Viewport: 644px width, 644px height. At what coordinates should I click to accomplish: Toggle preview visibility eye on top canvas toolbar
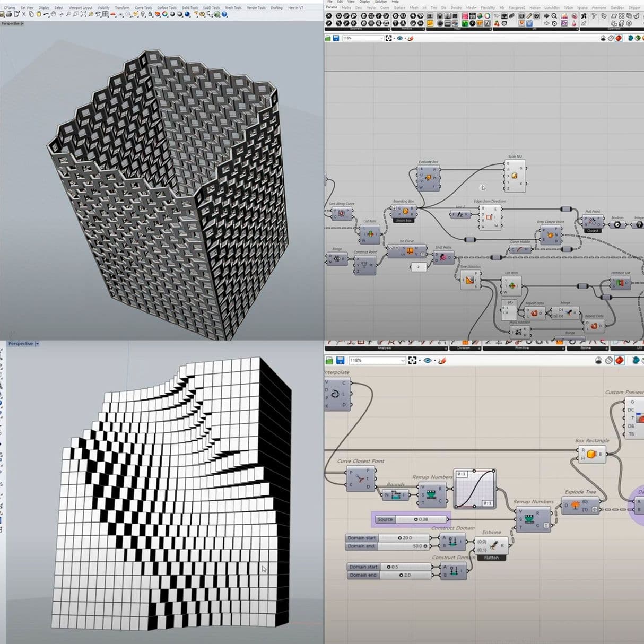[x=400, y=38]
